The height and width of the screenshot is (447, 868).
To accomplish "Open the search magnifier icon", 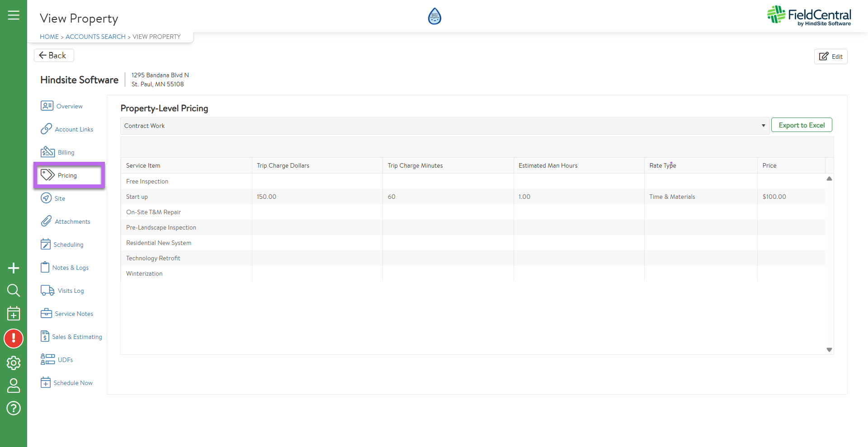I will tap(14, 290).
